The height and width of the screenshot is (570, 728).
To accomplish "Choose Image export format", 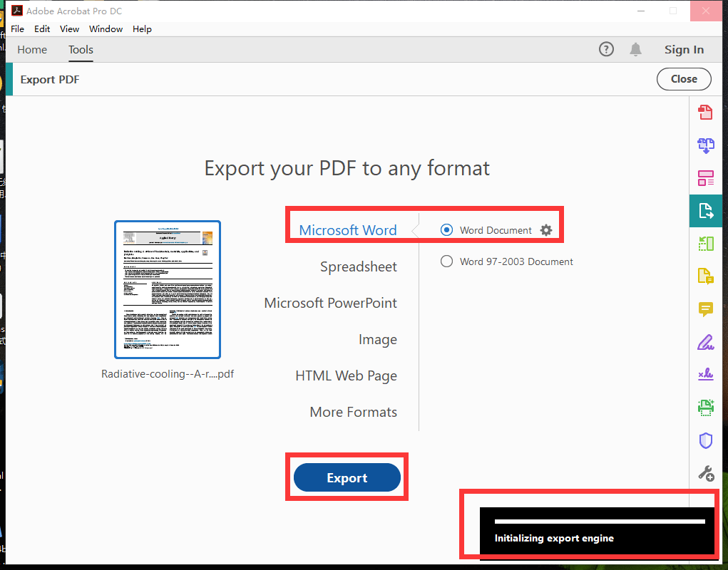I will pos(377,339).
